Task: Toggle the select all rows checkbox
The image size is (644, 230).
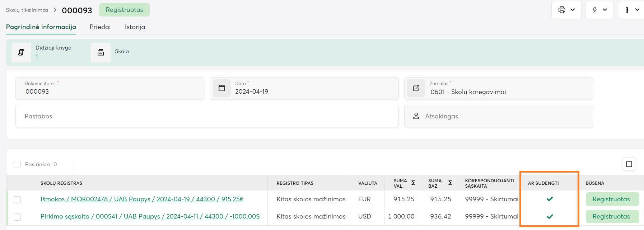Action: (17, 164)
